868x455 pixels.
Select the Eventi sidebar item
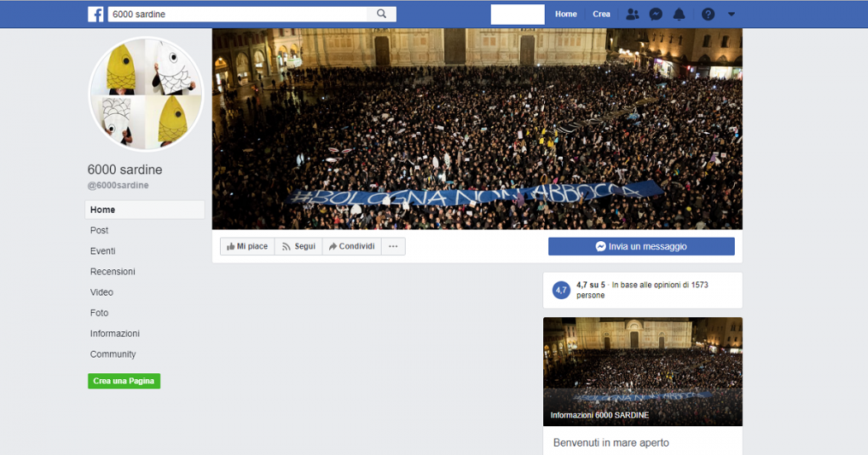point(103,251)
